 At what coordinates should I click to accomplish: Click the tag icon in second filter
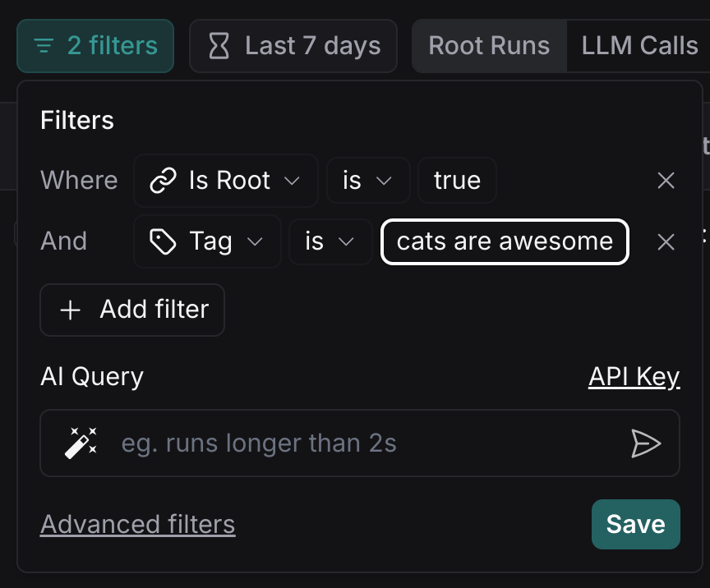pos(163,241)
